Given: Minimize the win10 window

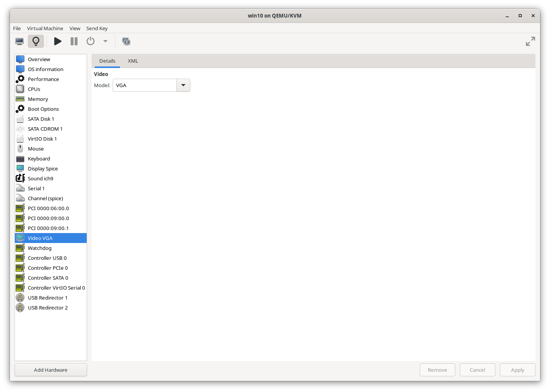Looking at the screenshot, I should tap(507, 16).
